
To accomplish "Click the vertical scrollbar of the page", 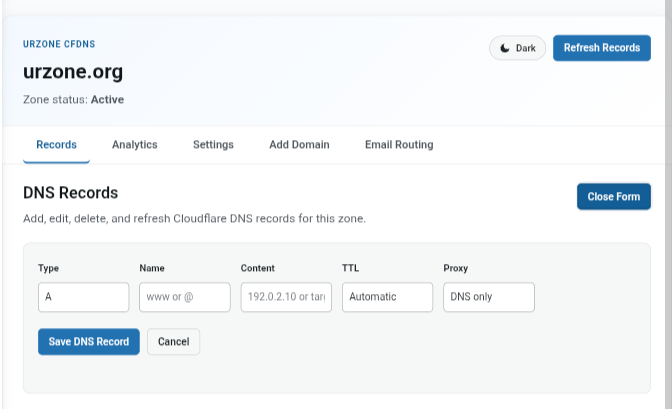I will point(669,204).
